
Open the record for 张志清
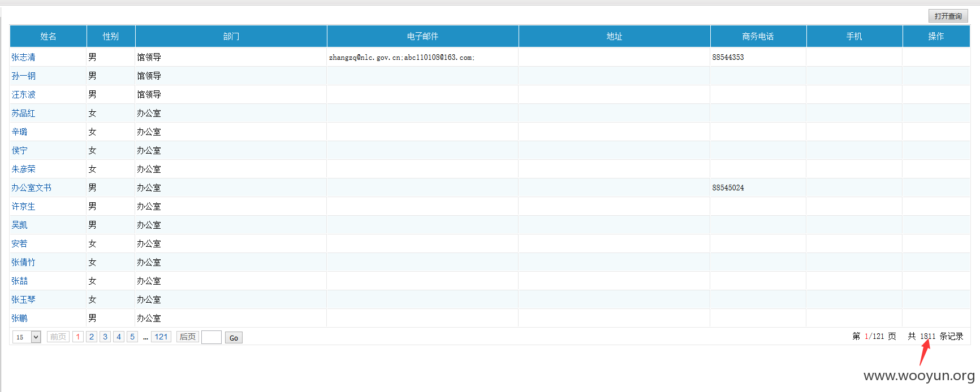pyautogui.click(x=23, y=57)
